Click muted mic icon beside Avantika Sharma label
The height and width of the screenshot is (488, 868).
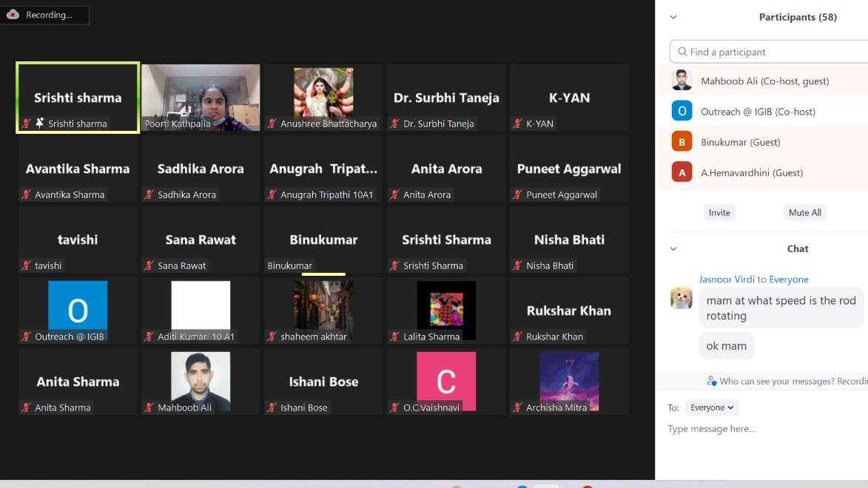click(26, 194)
